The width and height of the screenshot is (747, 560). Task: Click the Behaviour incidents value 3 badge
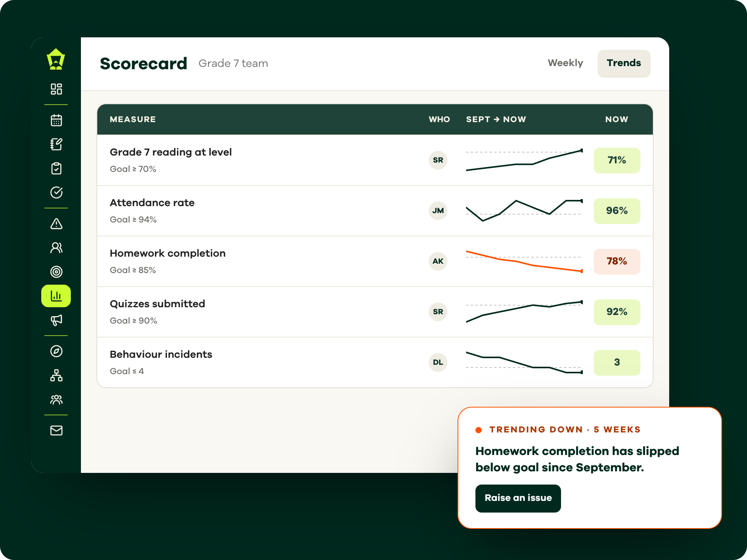click(x=617, y=362)
